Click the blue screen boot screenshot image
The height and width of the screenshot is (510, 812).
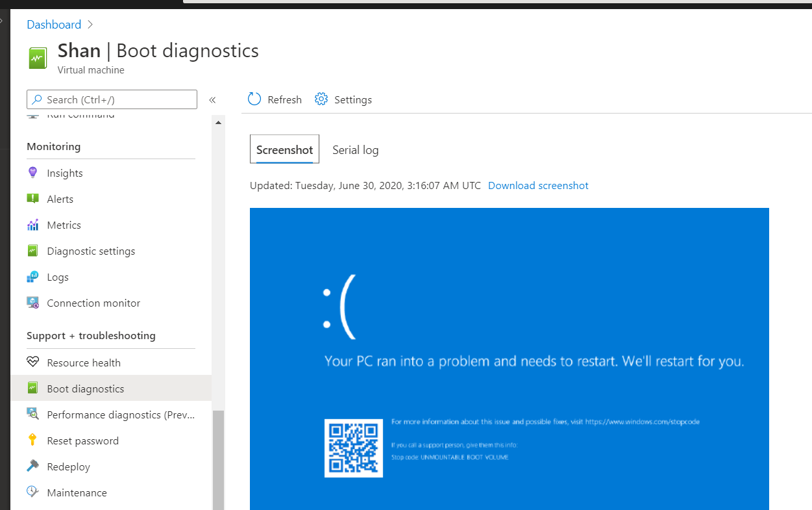510,359
